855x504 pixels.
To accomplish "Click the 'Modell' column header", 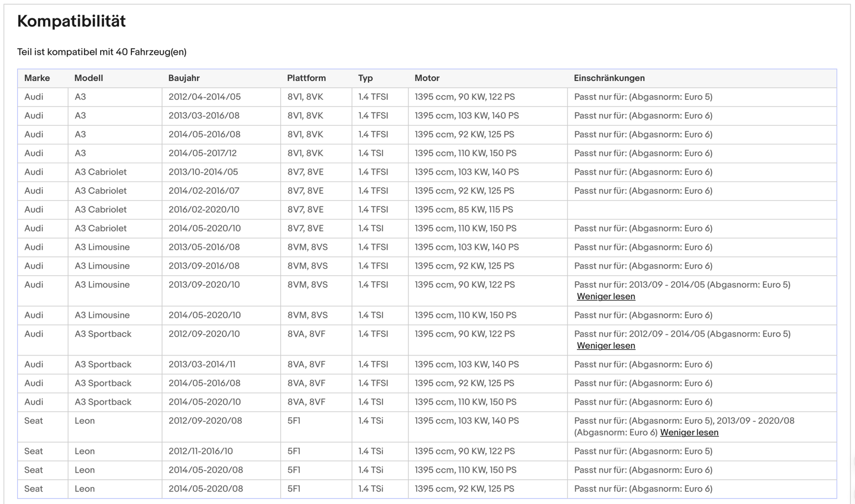I will 88,78.
